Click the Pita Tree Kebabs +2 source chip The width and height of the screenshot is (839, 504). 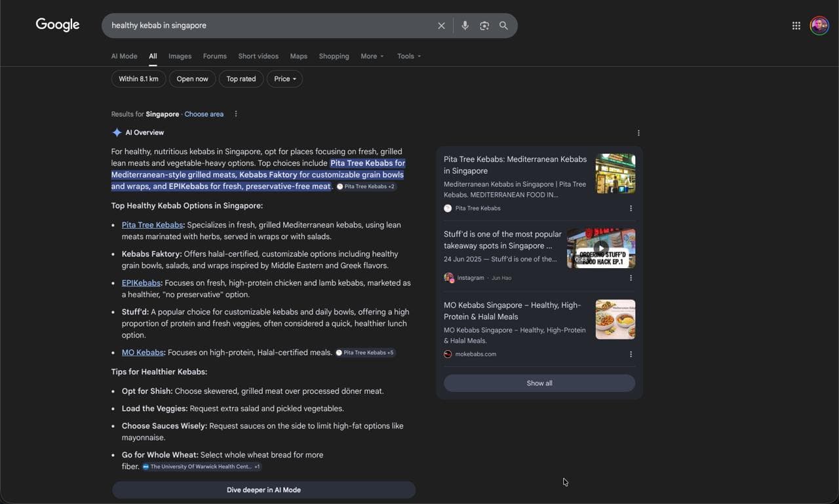[366, 187]
